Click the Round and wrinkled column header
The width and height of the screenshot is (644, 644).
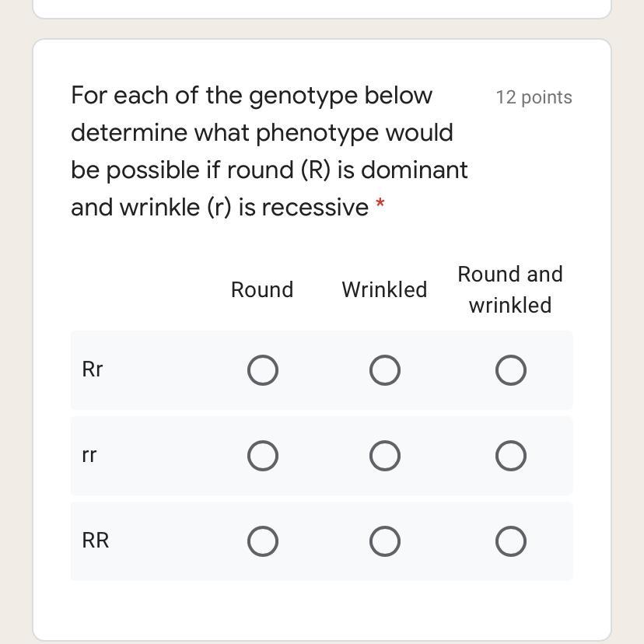coord(510,289)
